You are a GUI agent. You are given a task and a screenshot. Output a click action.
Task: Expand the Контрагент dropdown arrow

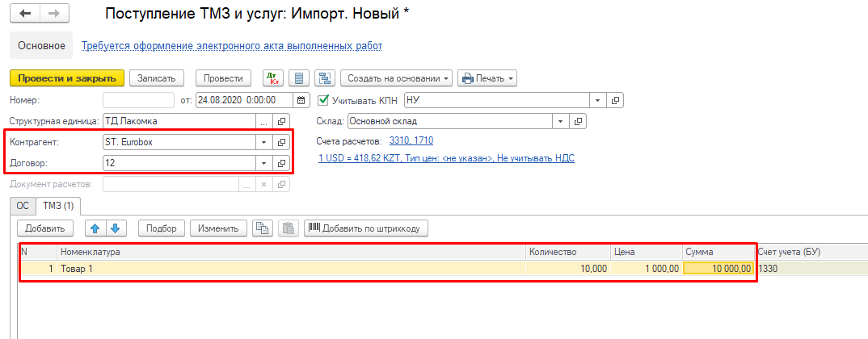pos(263,142)
